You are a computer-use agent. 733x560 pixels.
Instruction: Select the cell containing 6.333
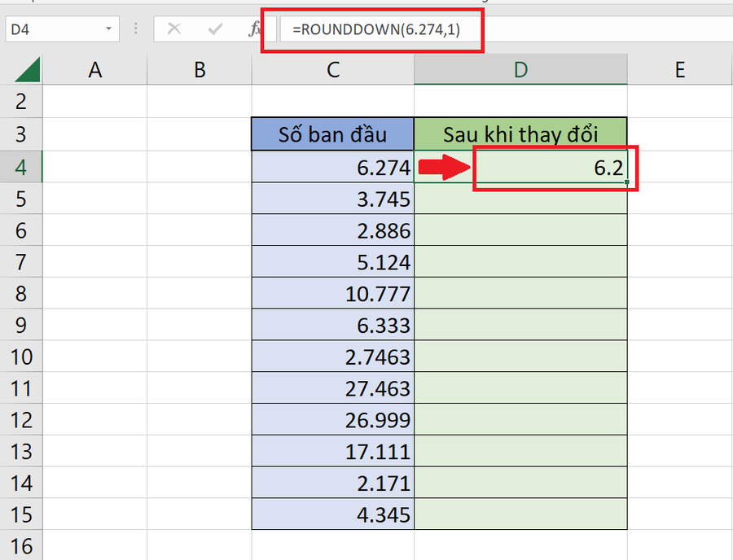click(x=333, y=325)
